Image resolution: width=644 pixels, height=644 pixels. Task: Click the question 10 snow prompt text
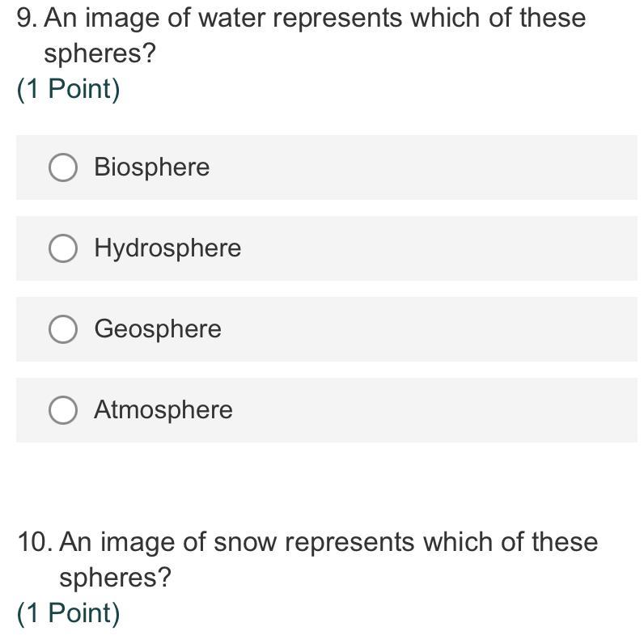[x=328, y=559]
